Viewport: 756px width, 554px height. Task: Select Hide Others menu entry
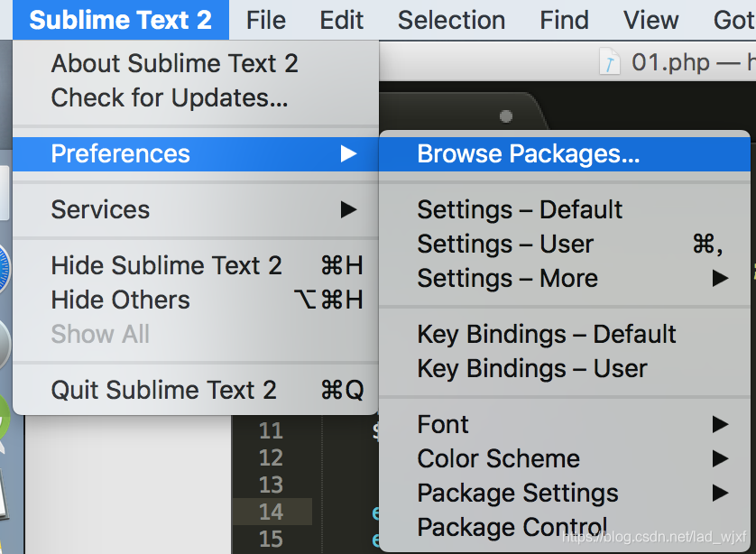pos(196,300)
